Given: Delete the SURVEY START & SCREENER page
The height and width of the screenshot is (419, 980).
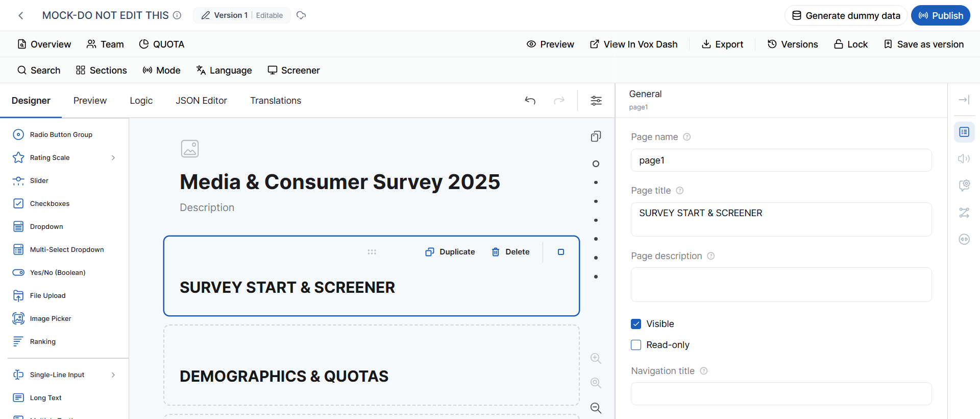Looking at the screenshot, I should point(510,252).
